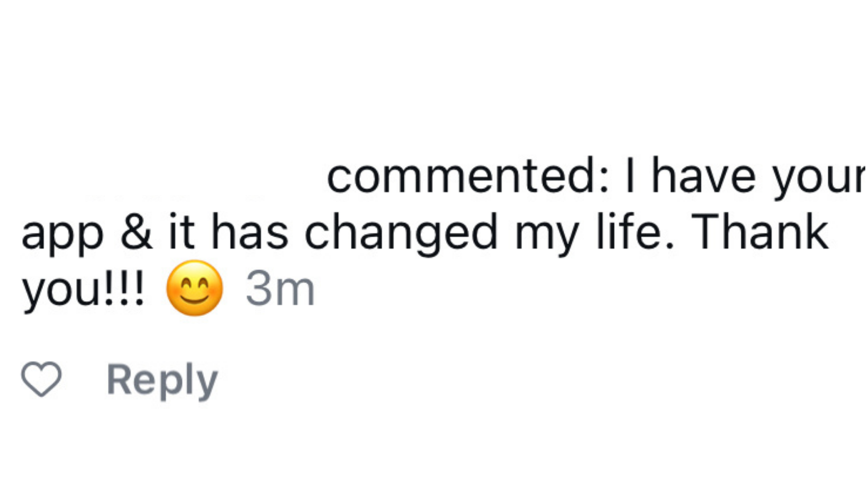The height and width of the screenshot is (489, 868).
Task: Click the "you!!!" text before the emoji
Action: pos(83,289)
